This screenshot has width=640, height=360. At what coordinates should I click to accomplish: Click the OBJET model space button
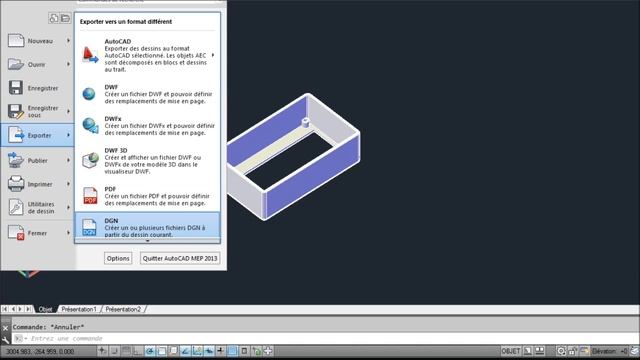[x=511, y=351]
